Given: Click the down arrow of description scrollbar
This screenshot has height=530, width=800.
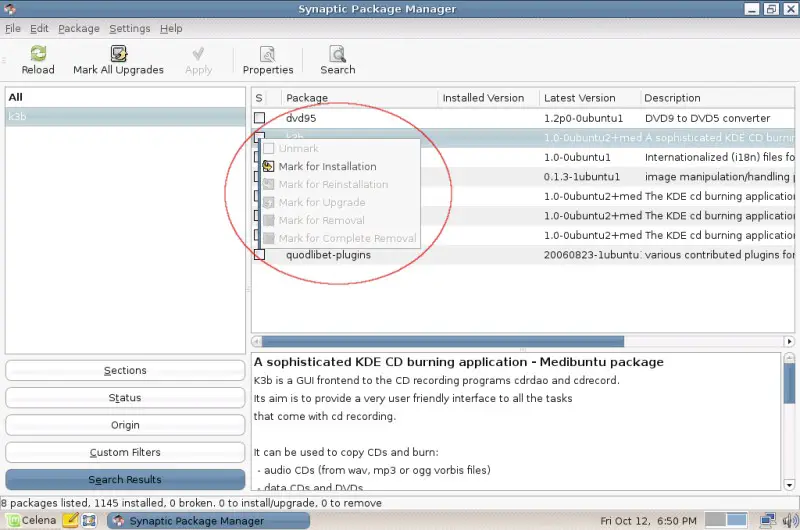Looking at the screenshot, I should (789, 485).
